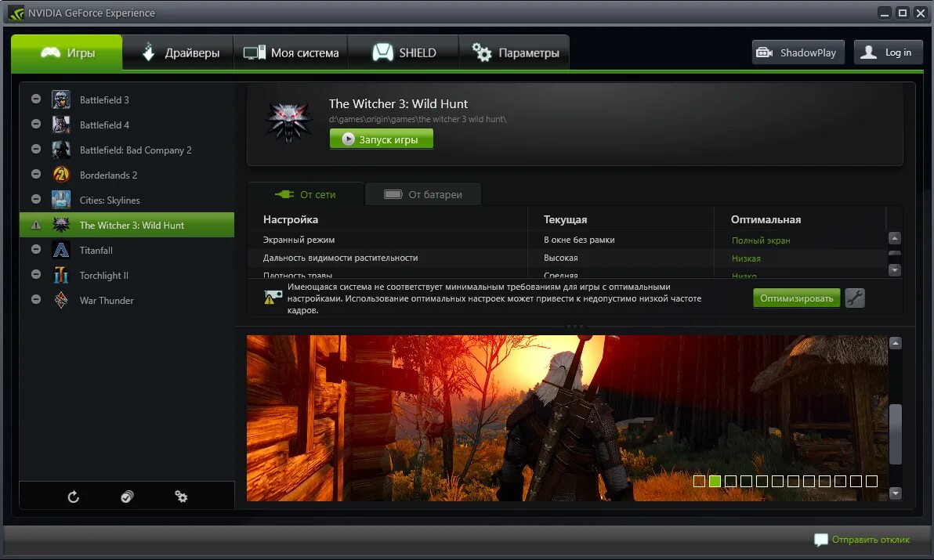This screenshot has width=934, height=560.
Task: Switch to the Драйверы tab
Action: (178, 53)
